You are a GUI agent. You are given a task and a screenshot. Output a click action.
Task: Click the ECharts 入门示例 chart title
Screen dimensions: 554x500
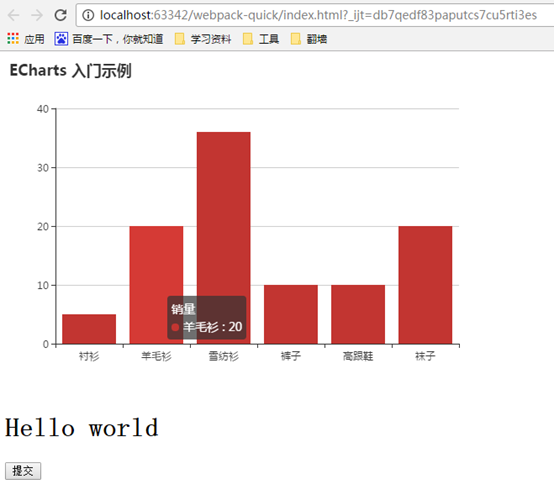click(x=71, y=71)
